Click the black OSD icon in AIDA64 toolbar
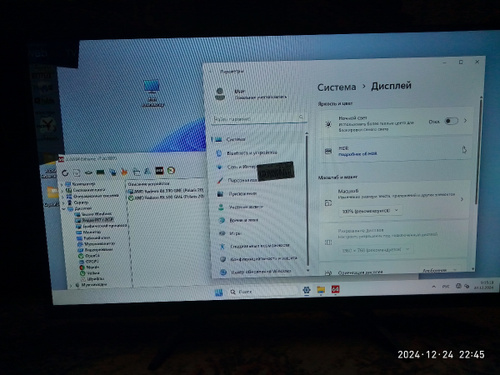The width and height of the screenshot is (500, 375). (159, 171)
